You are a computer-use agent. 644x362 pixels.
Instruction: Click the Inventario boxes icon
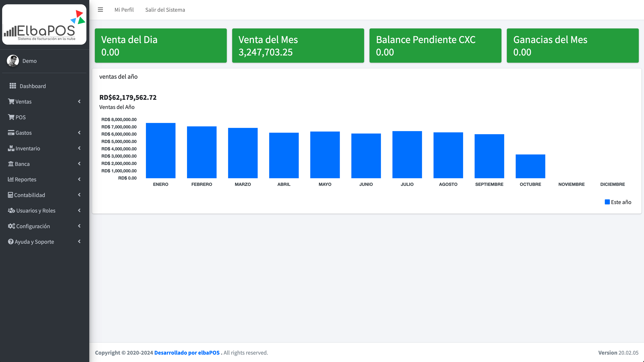(11, 148)
